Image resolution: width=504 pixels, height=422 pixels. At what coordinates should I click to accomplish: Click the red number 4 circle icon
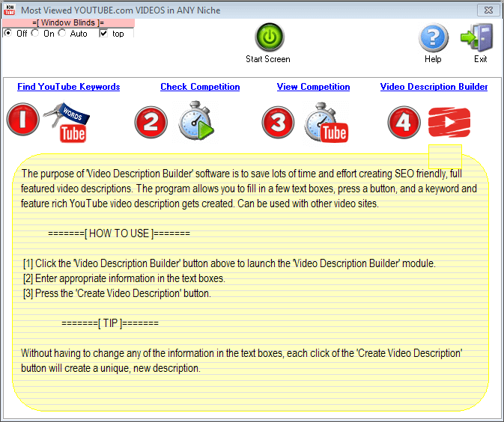(x=404, y=123)
